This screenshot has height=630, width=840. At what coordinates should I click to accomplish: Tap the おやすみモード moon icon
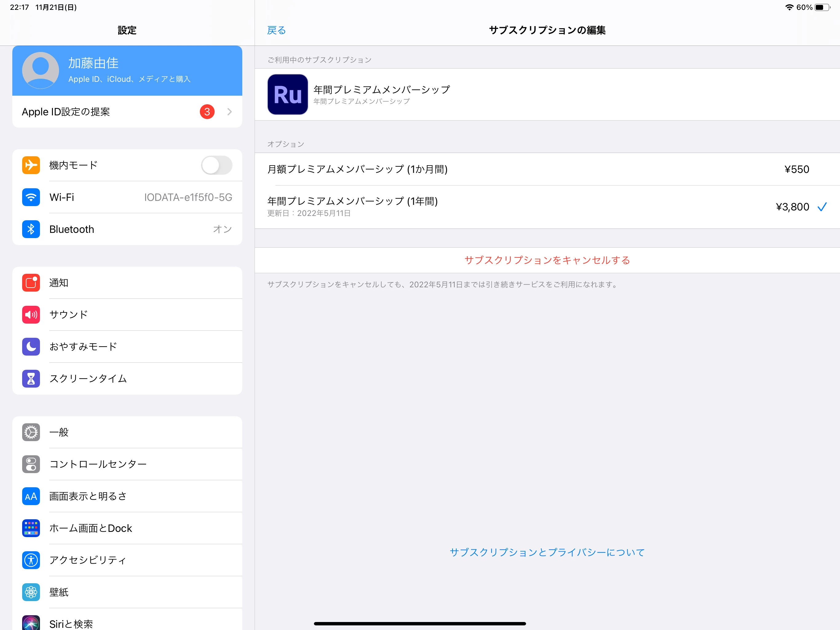pos(31,347)
